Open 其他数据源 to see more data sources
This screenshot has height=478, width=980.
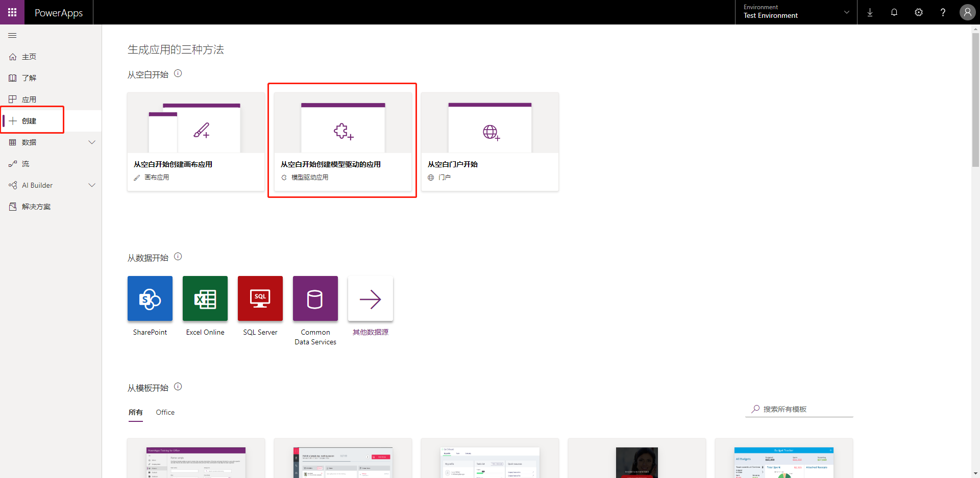click(x=370, y=298)
